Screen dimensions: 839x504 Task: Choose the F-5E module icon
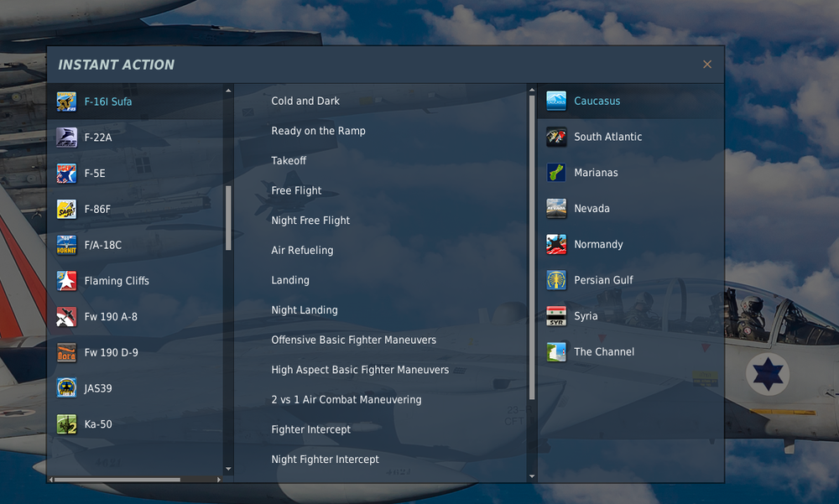(x=66, y=174)
